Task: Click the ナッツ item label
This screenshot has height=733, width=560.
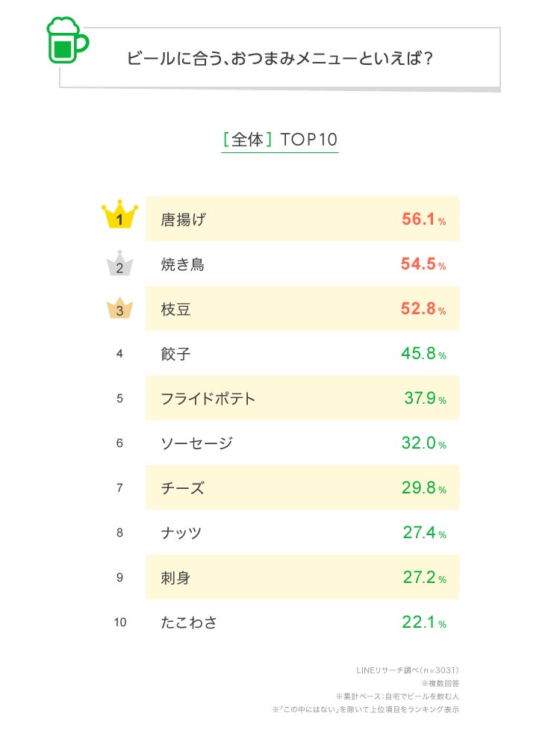Action: pos(181,533)
